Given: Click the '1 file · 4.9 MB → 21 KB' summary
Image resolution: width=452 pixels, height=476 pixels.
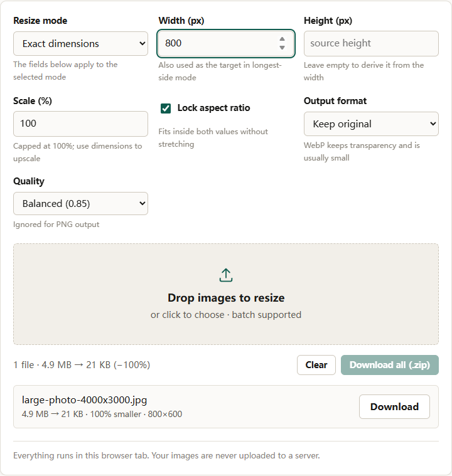Looking at the screenshot, I should (82, 365).
